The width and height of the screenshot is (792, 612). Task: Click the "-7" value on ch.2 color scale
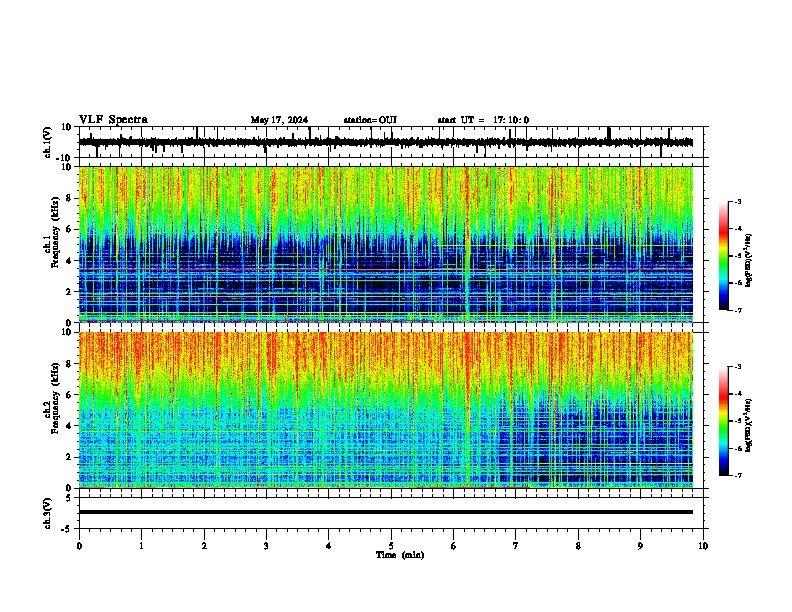point(737,475)
